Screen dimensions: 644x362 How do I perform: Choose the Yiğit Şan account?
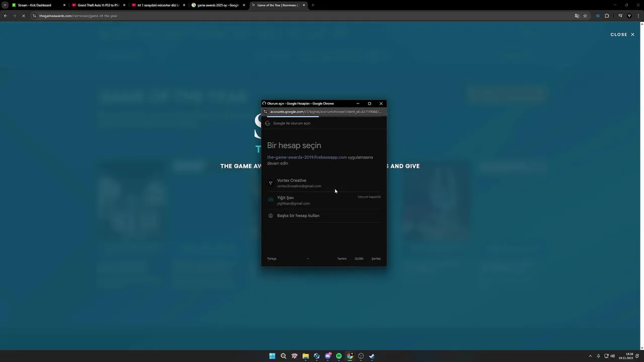(324, 200)
